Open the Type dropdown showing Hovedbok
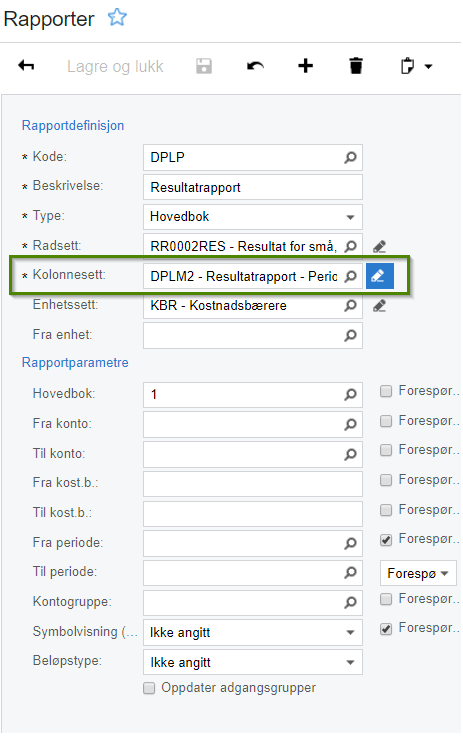Viewport: 463px width, 737px height. point(253,217)
